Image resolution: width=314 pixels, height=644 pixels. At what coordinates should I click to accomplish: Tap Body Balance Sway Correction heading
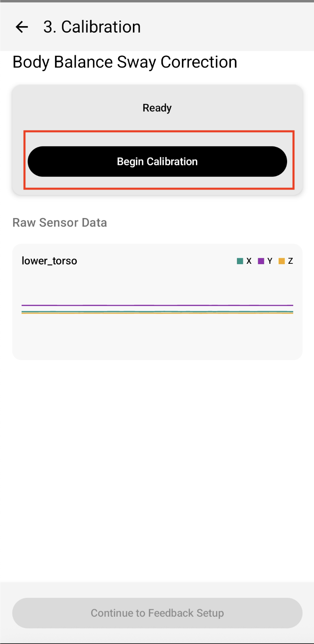tap(125, 62)
